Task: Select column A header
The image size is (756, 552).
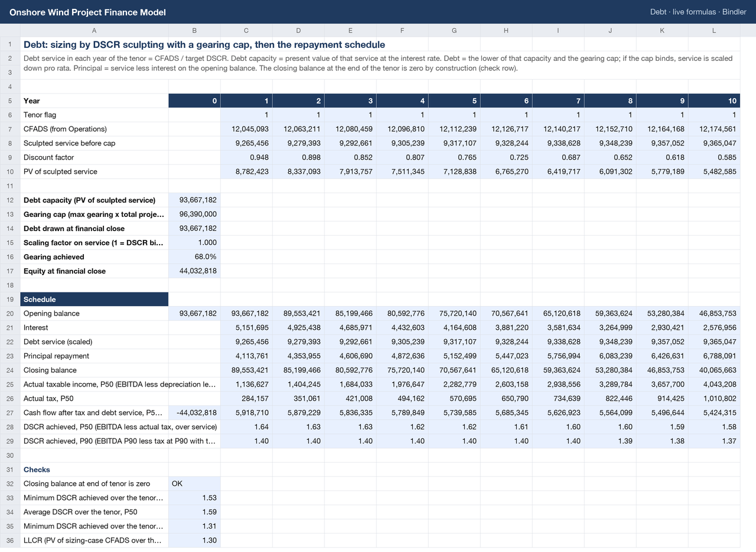Action: point(94,30)
